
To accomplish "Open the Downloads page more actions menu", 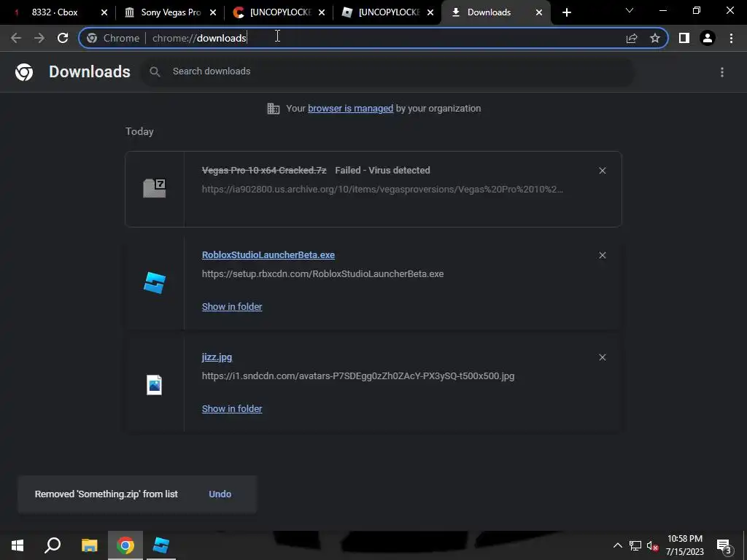I will (722, 72).
